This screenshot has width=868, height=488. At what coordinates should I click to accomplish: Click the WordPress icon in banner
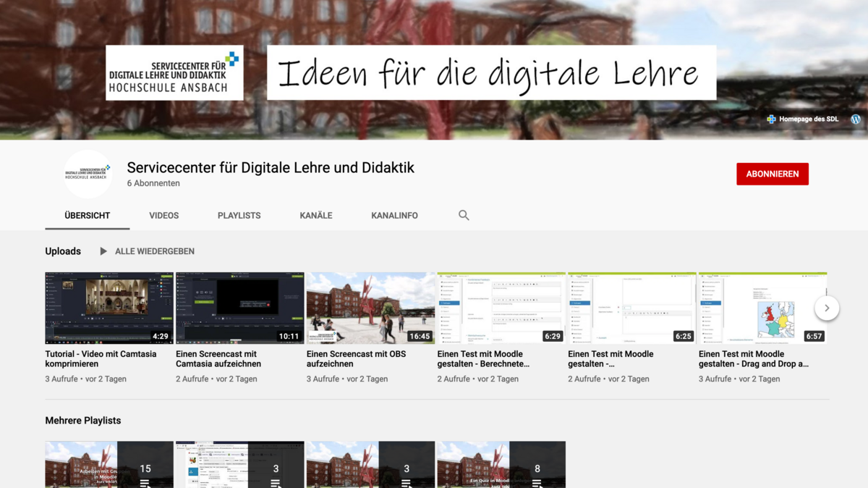click(856, 119)
